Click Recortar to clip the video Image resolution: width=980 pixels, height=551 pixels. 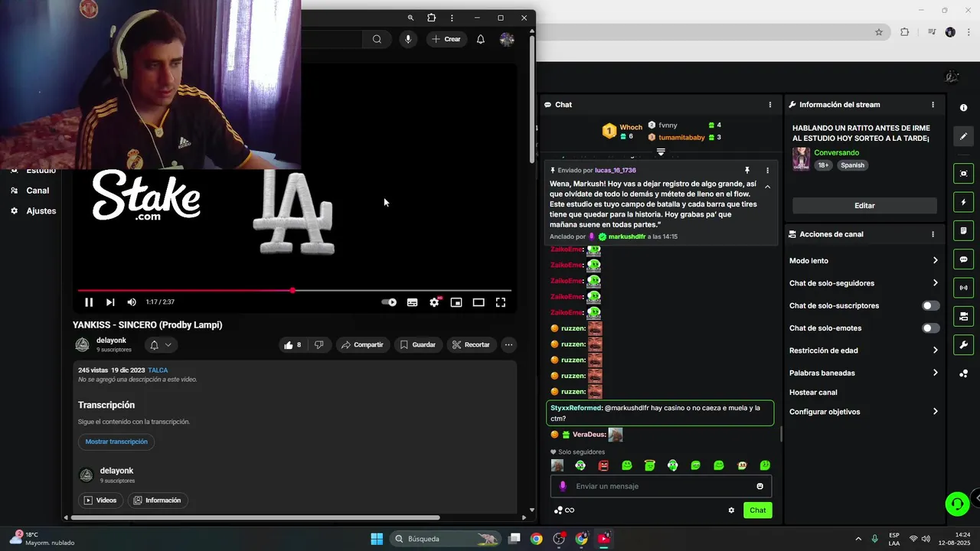[471, 345]
